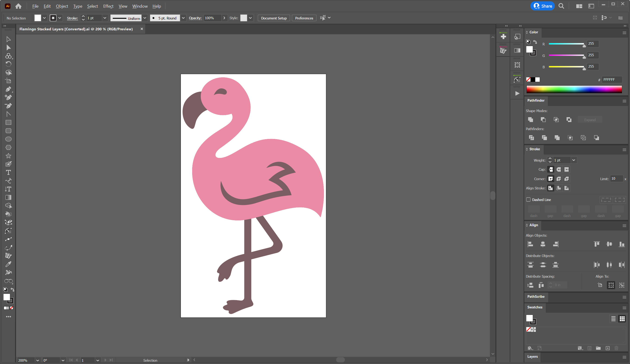
Task: Click Vertical Distribute Center icon
Action: coord(543,265)
